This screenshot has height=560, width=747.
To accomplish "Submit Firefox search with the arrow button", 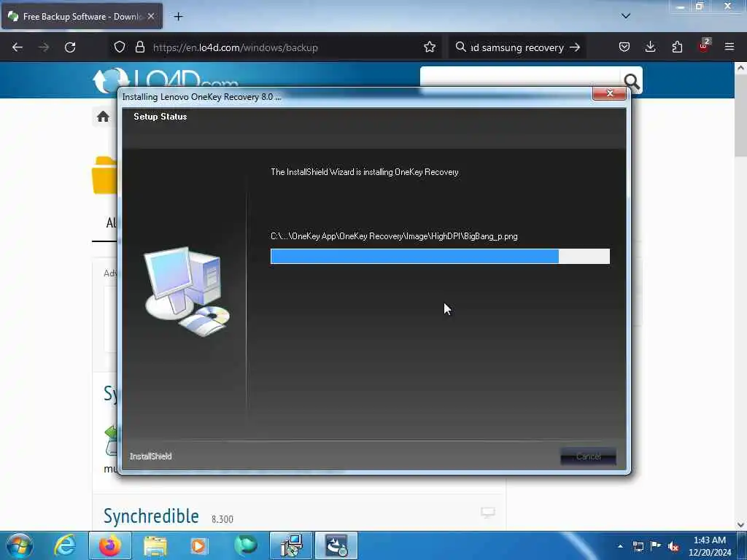I will click(575, 47).
